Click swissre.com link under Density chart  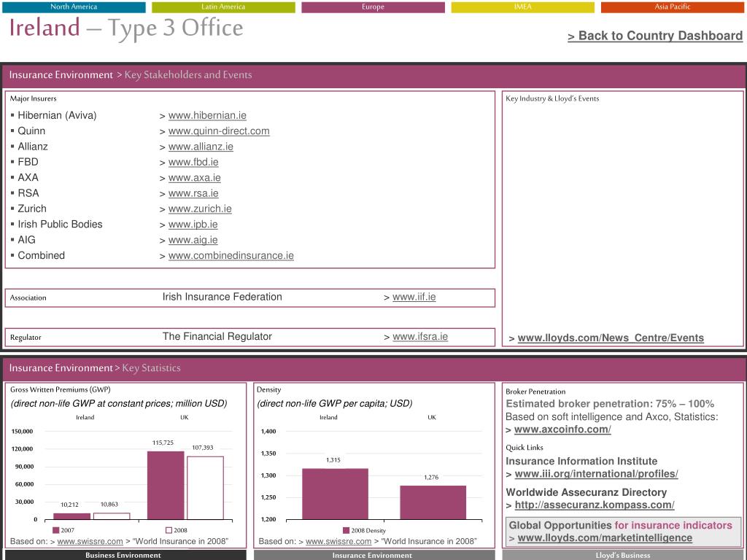338,542
